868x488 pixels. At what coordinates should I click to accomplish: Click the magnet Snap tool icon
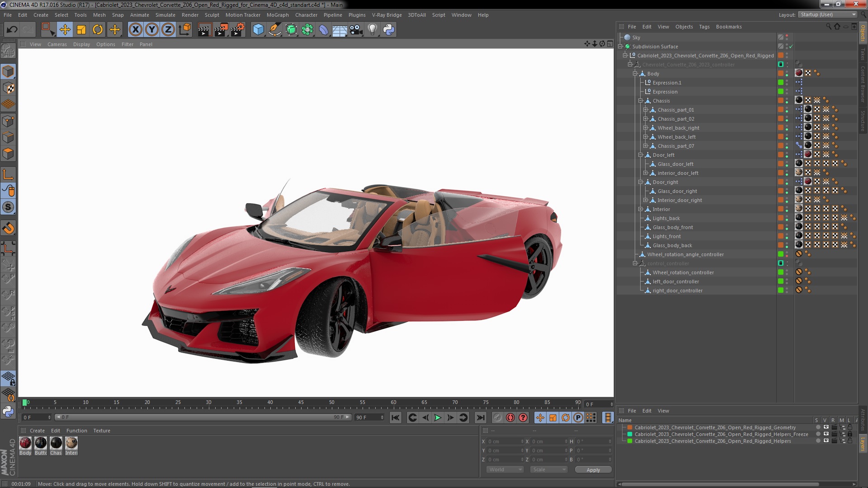(8, 228)
